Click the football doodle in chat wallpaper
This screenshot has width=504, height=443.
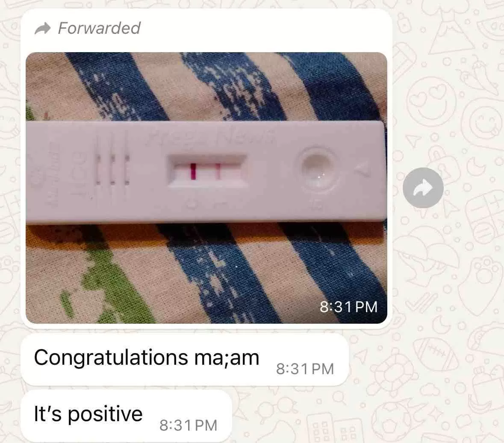pyautogui.click(x=436, y=354)
